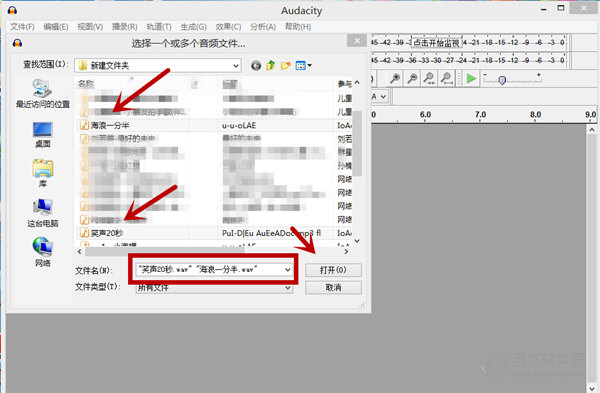Open the 视图(V) menu
Viewport: 600px width, 393px height.
[90, 27]
